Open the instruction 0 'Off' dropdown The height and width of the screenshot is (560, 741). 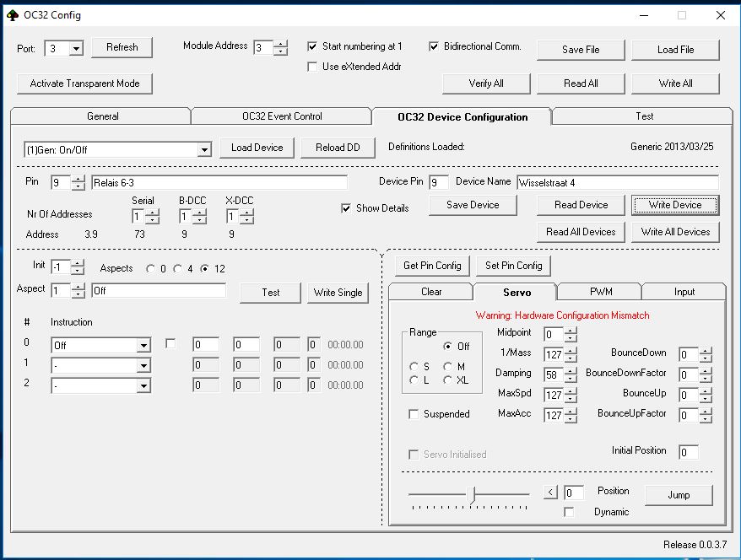(x=143, y=345)
